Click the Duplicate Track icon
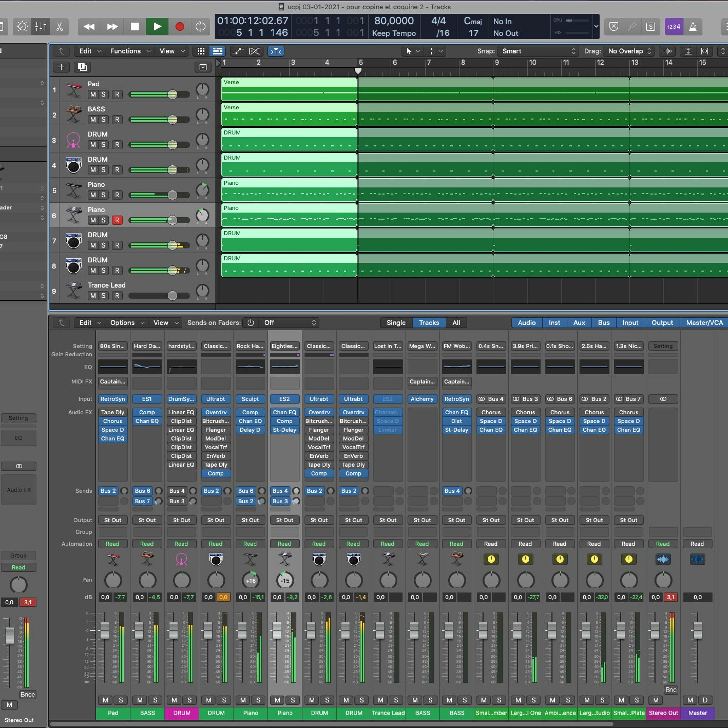This screenshot has width=728, height=728. 82,67
